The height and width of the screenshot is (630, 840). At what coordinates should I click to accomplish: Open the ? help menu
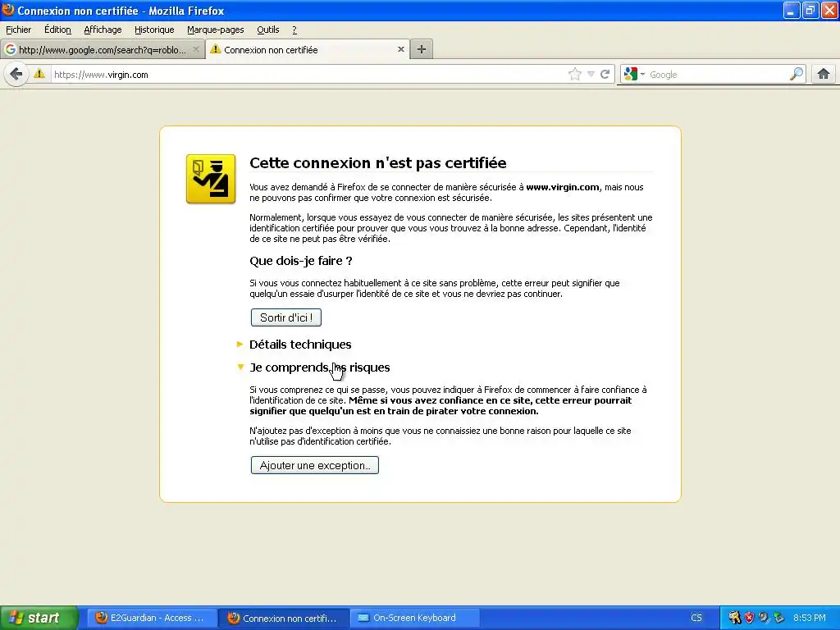[x=294, y=30]
